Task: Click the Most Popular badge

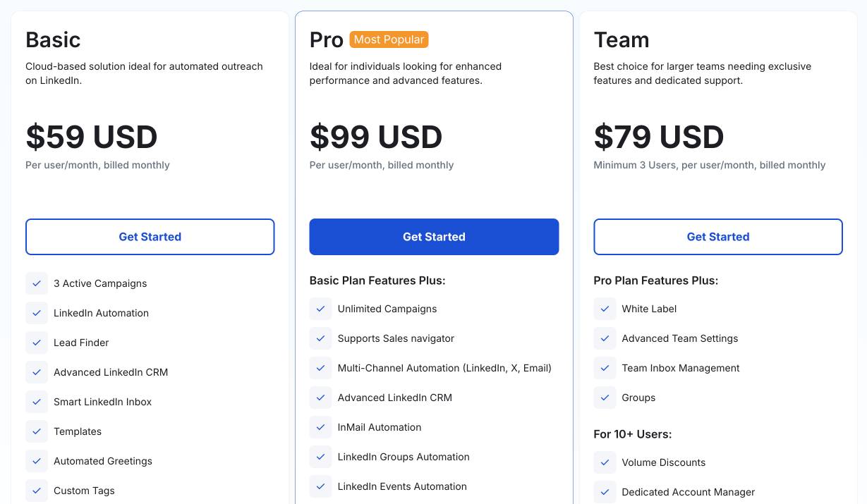Action: [x=389, y=39]
